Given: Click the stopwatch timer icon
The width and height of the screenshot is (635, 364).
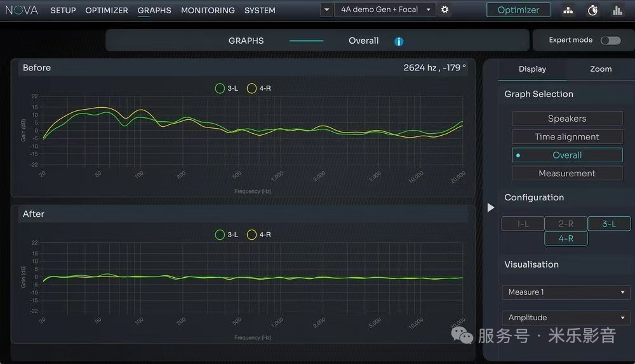Looking at the screenshot, I should (x=592, y=10).
